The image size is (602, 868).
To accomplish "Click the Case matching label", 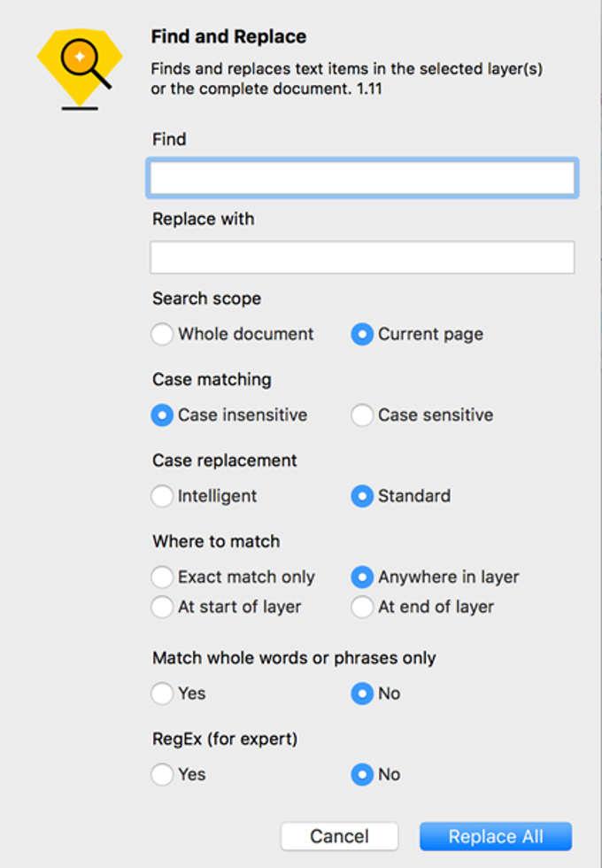I will pyautogui.click(x=212, y=380).
